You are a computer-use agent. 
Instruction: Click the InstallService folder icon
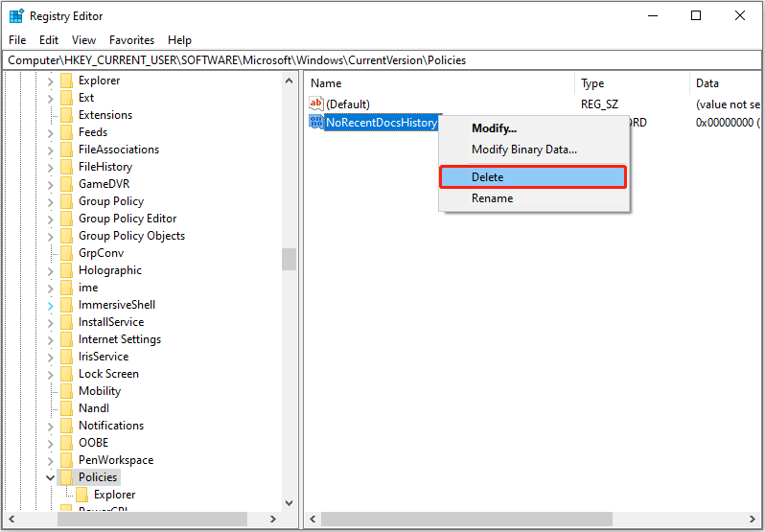pos(66,322)
